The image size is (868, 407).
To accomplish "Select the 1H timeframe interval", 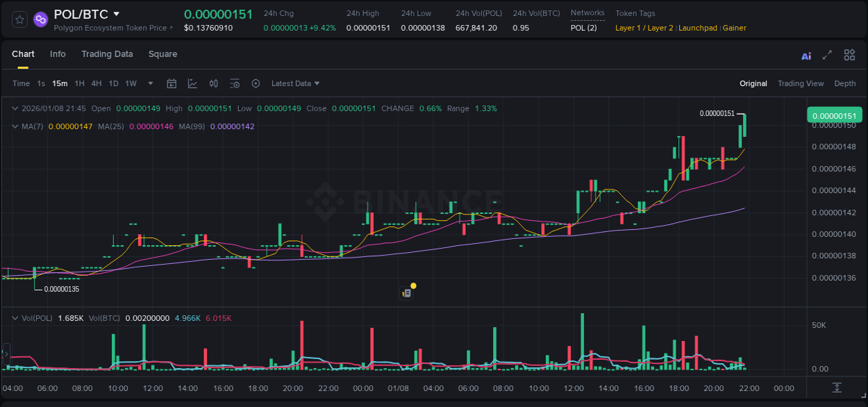I will pyautogui.click(x=79, y=83).
